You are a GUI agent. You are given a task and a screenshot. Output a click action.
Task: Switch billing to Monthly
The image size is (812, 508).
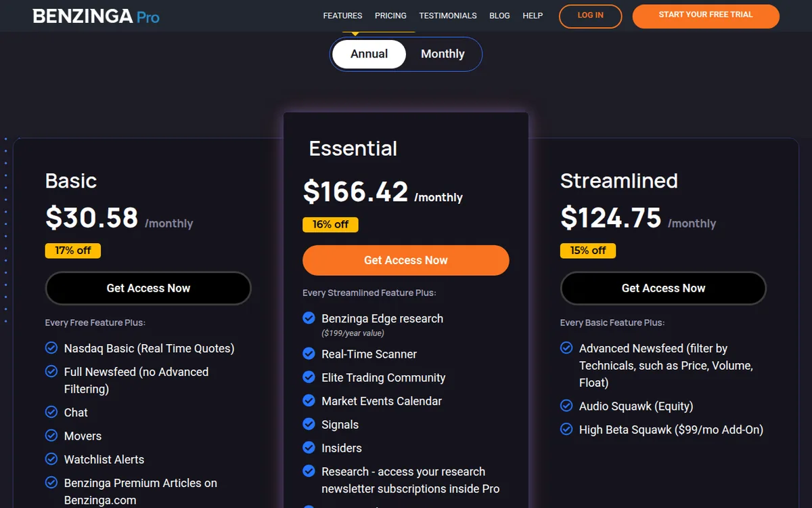(x=443, y=54)
